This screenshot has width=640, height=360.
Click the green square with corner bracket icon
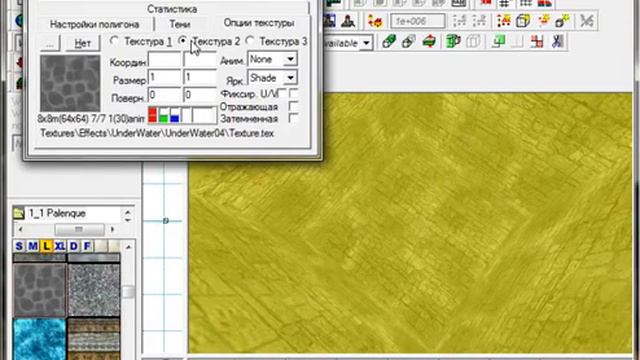(x=498, y=42)
